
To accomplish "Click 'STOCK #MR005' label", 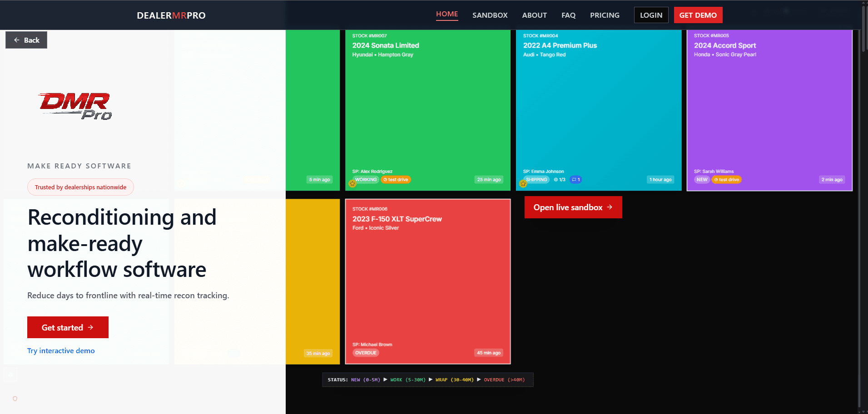I will pos(711,35).
